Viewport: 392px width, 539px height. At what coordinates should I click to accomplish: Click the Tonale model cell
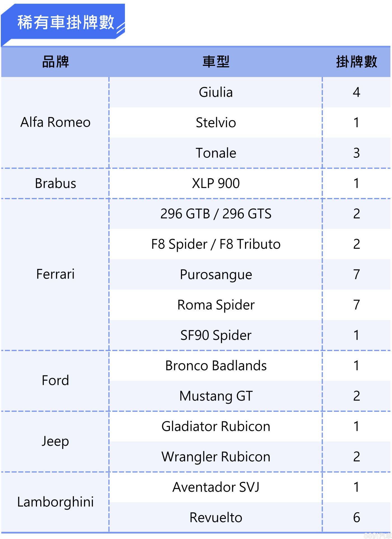click(216, 153)
